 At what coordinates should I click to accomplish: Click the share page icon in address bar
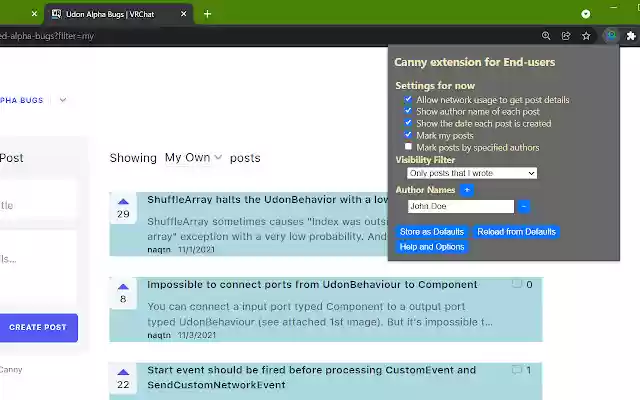pos(566,36)
